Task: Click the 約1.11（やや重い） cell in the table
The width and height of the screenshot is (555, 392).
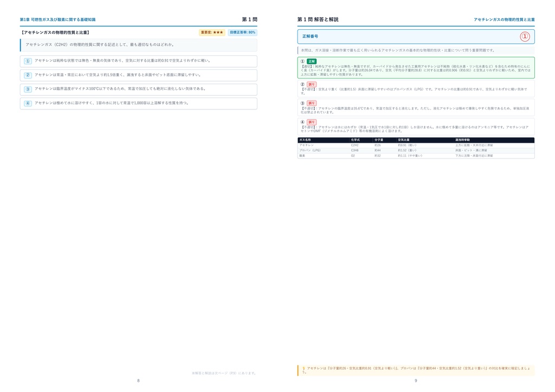Action: [x=410, y=156]
